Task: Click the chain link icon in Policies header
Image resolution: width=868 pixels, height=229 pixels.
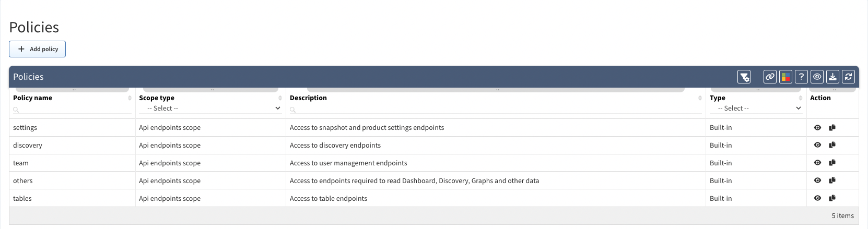Action: tap(770, 77)
